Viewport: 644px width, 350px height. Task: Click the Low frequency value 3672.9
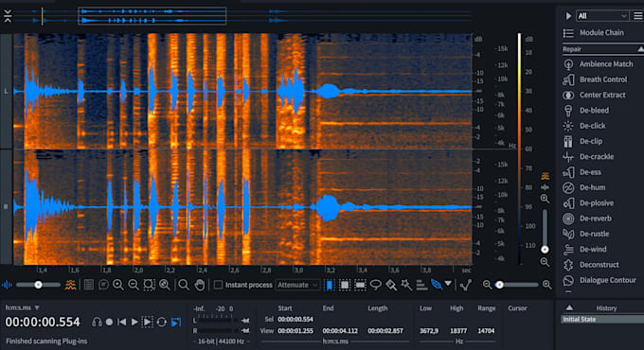pyautogui.click(x=429, y=331)
